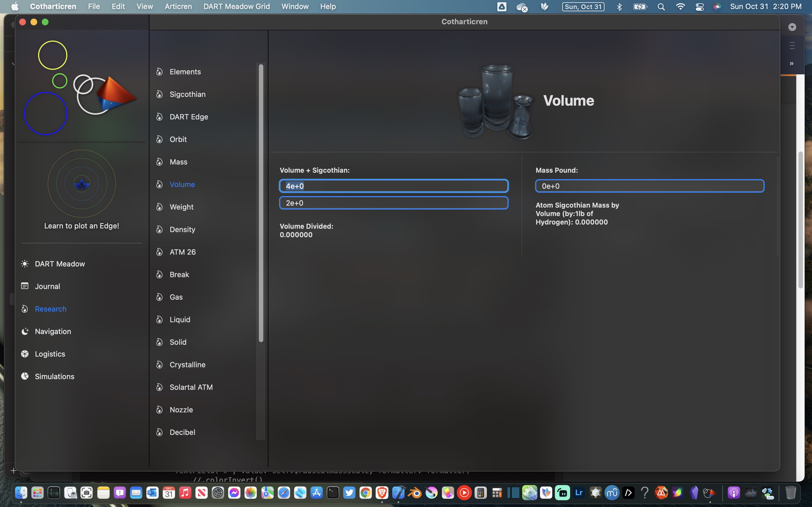Image resolution: width=812 pixels, height=507 pixels.
Task: Click the Learn to plot an Edge button
Action: tap(81, 225)
